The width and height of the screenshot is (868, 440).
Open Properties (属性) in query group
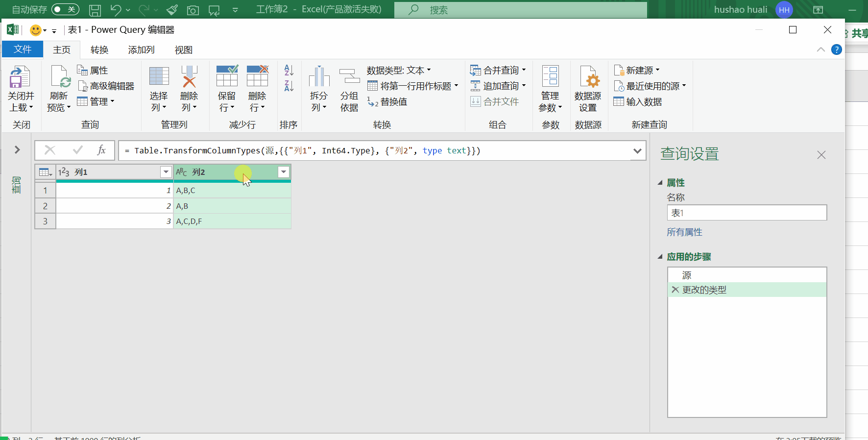pyautogui.click(x=93, y=71)
